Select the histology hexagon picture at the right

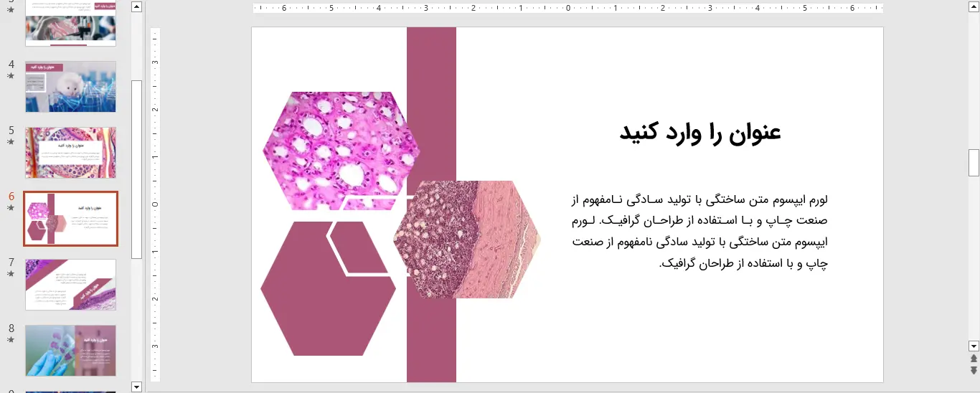pos(468,240)
